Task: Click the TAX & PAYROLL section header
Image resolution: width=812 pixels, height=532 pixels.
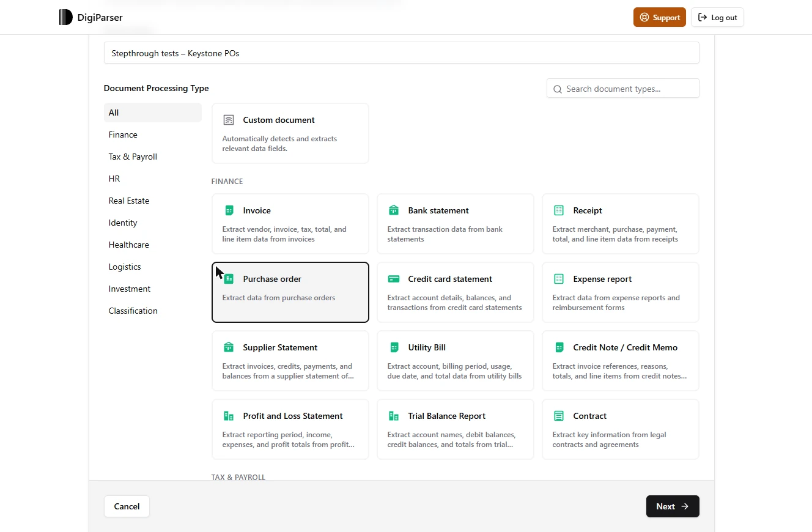Action: [238, 477]
